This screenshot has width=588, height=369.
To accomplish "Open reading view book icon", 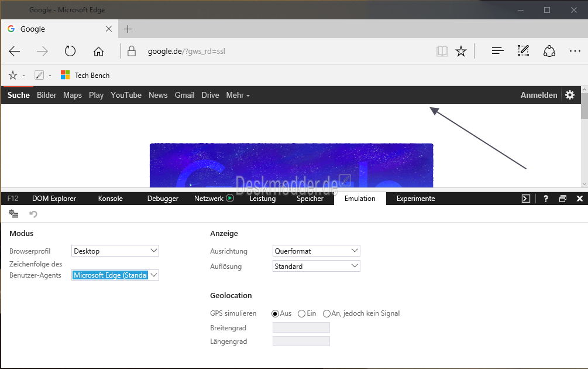I will click(442, 51).
